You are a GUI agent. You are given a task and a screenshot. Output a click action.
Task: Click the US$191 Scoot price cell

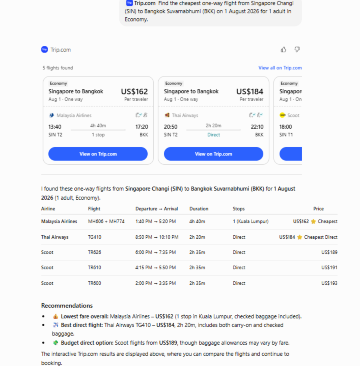(329, 267)
